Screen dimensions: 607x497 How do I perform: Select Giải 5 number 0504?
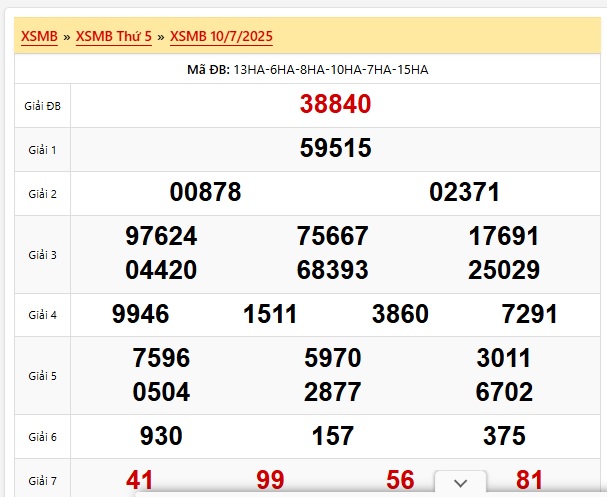coord(161,392)
